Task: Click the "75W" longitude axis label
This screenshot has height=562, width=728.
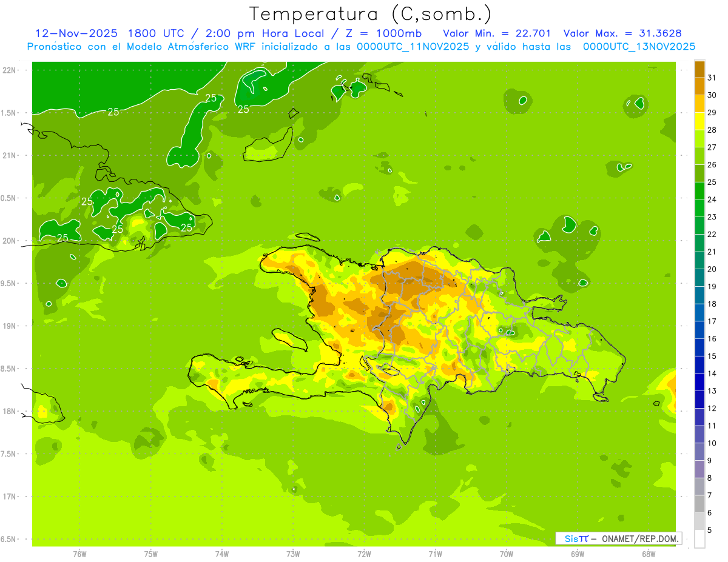Action: pos(151,554)
